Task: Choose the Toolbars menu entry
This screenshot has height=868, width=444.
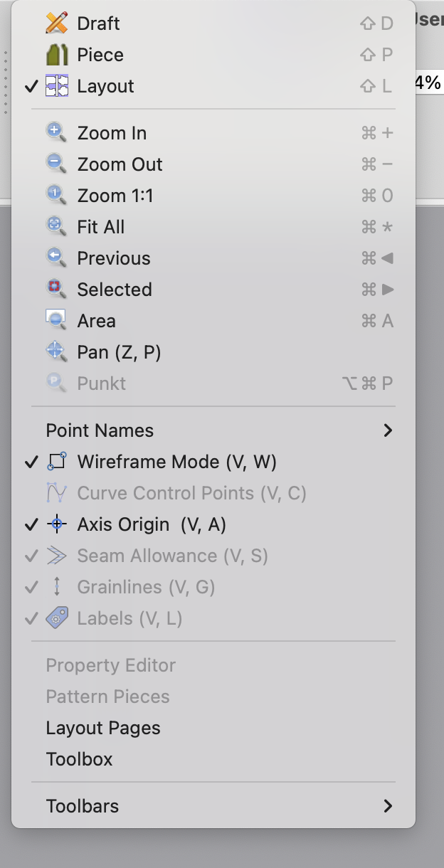Action: pyautogui.click(x=83, y=806)
